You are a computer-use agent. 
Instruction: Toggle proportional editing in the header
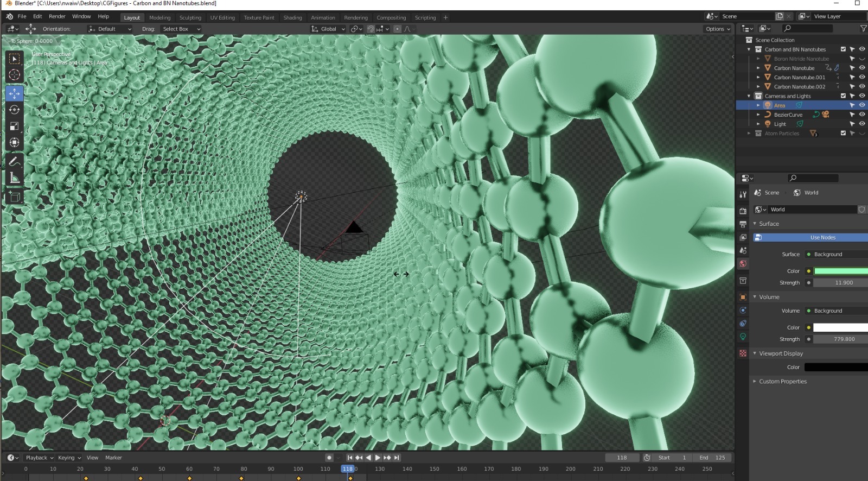[397, 29]
